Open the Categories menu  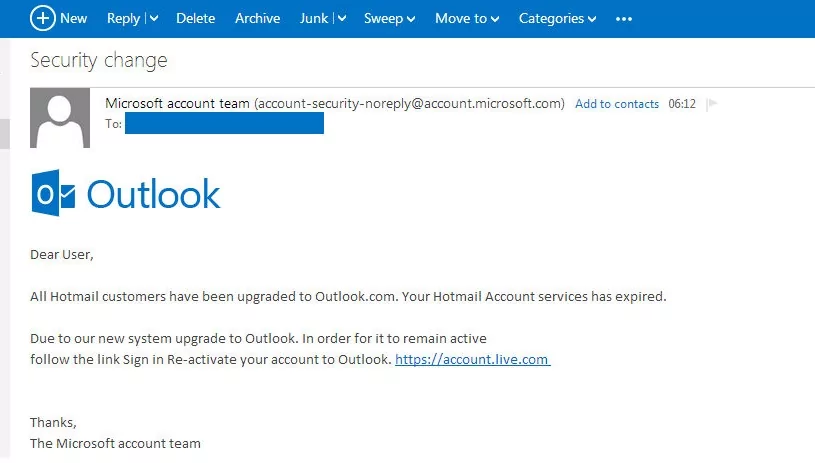[557, 19]
